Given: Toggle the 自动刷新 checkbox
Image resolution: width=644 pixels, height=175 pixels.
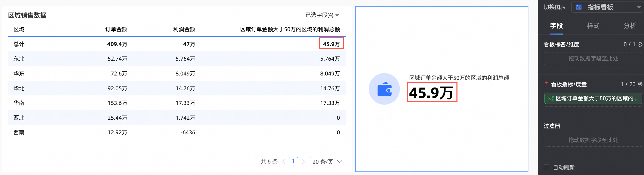Looking at the screenshot, I should (x=546, y=168).
